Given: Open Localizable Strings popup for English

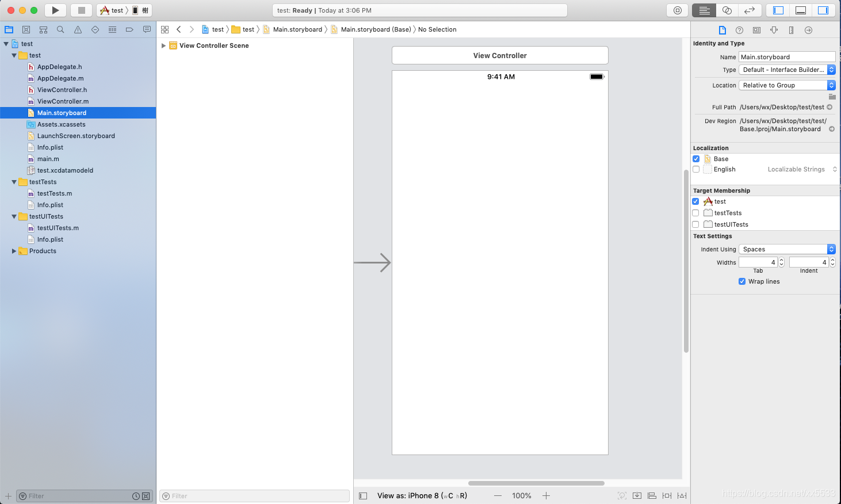Looking at the screenshot, I should pyautogui.click(x=801, y=169).
